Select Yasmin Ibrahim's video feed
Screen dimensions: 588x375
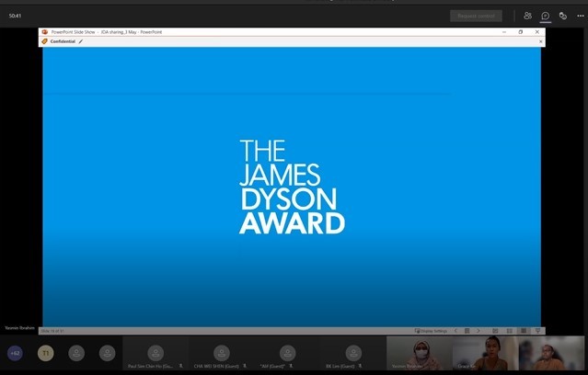click(x=420, y=353)
